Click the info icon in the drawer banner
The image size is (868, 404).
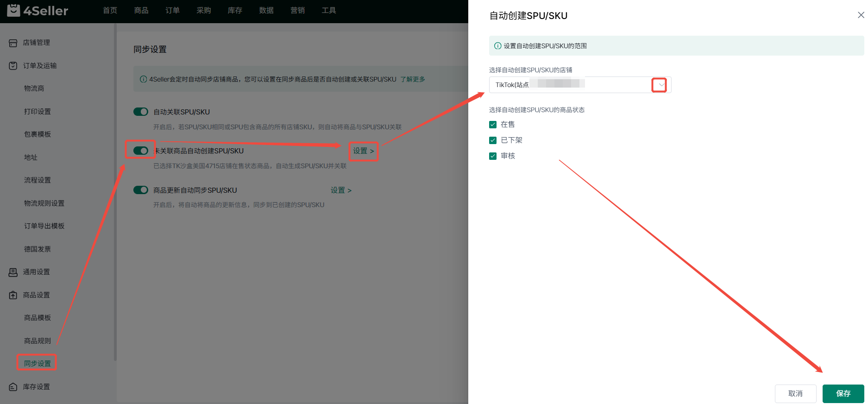click(498, 46)
